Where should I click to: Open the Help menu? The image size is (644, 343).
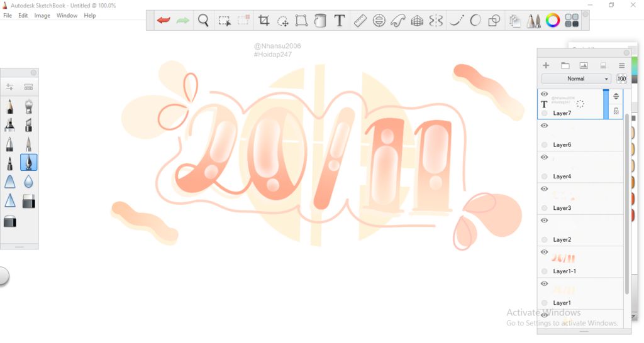[x=89, y=16]
